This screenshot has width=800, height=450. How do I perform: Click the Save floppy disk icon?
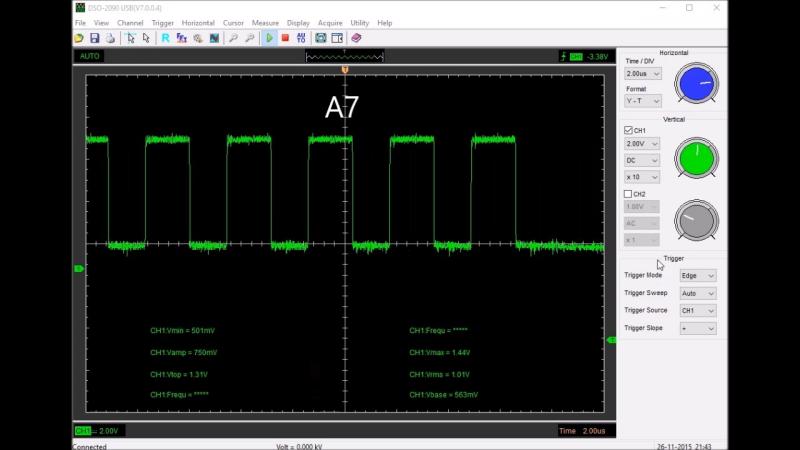(95, 38)
